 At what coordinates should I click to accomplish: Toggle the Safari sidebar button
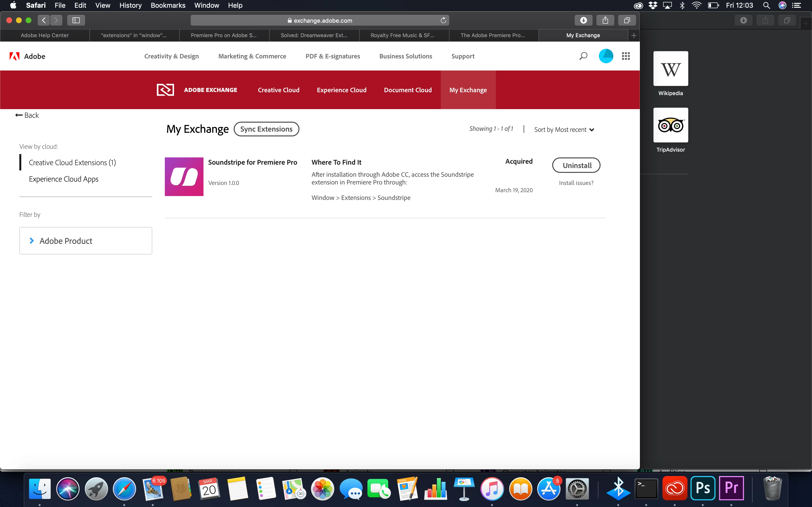click(76, 21)
